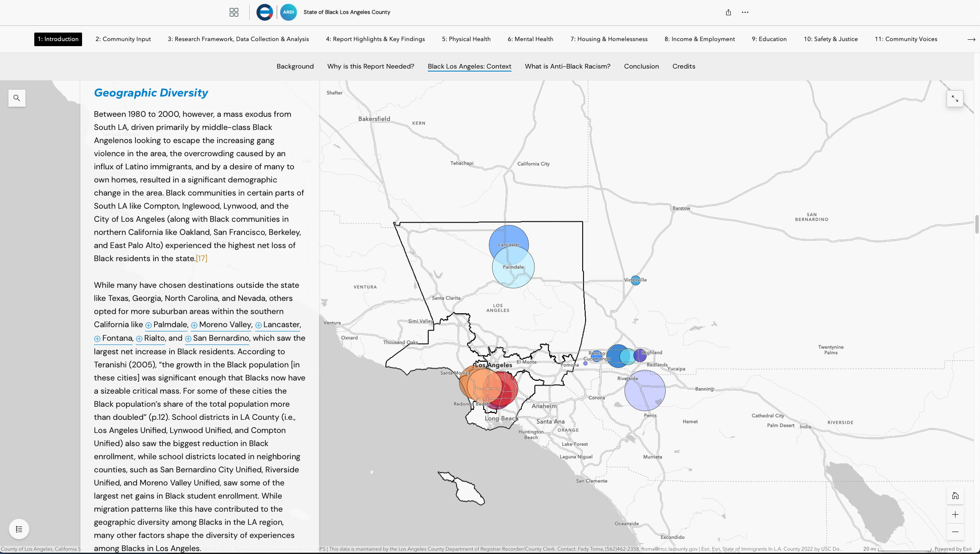Image resolution: width=980 pixels, height=554 pixels.
Task: Expand the map to fullscreen
Action: click(955, 99)
